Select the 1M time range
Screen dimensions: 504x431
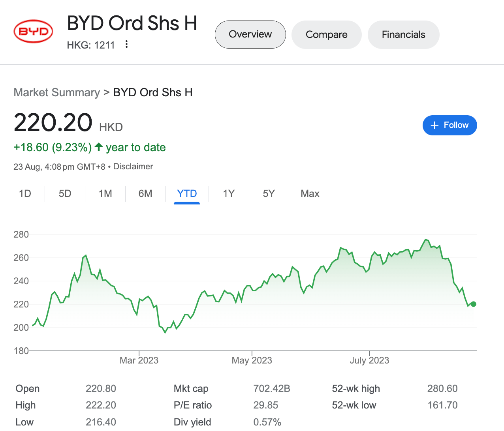[105, 193]
